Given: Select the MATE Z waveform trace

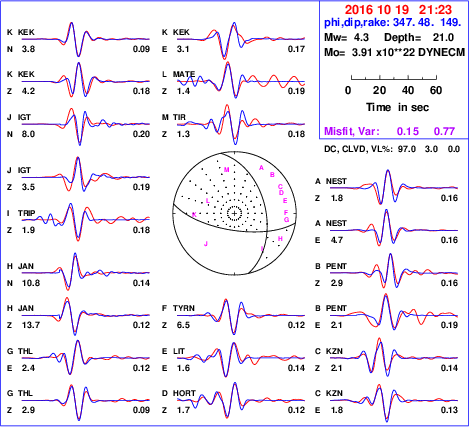Looking at the screenshot, I should pyautogui.click(x=241, y=81).
